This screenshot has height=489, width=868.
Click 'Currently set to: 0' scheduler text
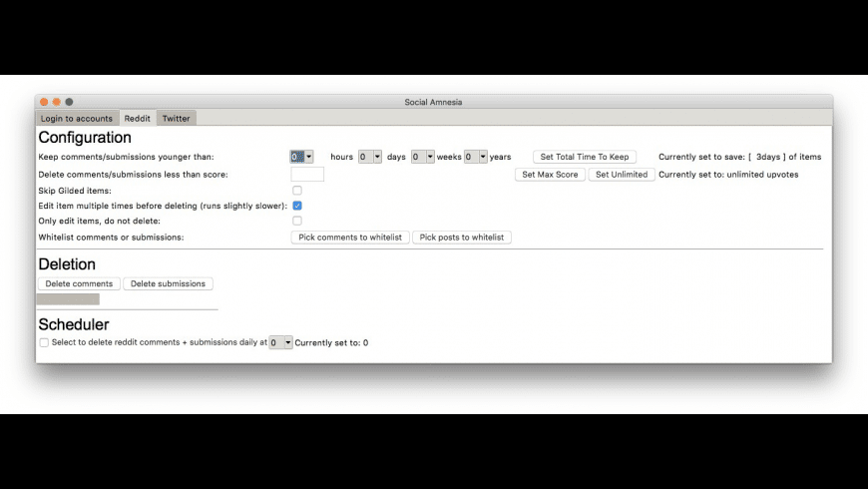click(x=331, y=342)
